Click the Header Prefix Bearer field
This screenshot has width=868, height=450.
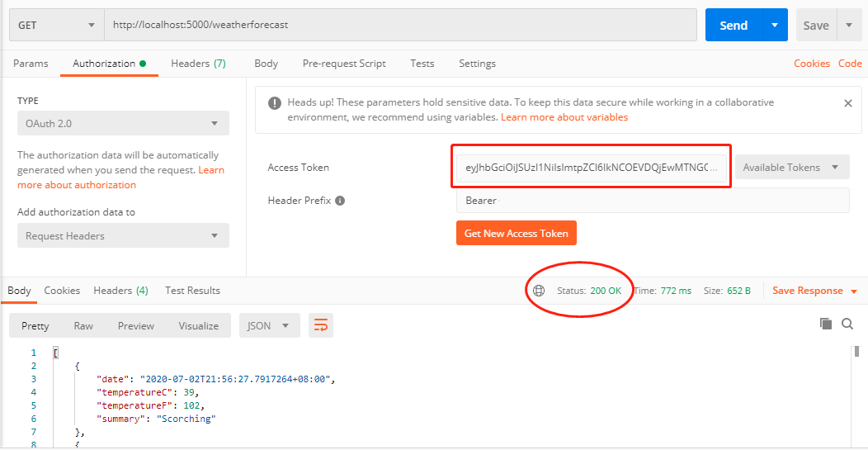click(653, 200)
